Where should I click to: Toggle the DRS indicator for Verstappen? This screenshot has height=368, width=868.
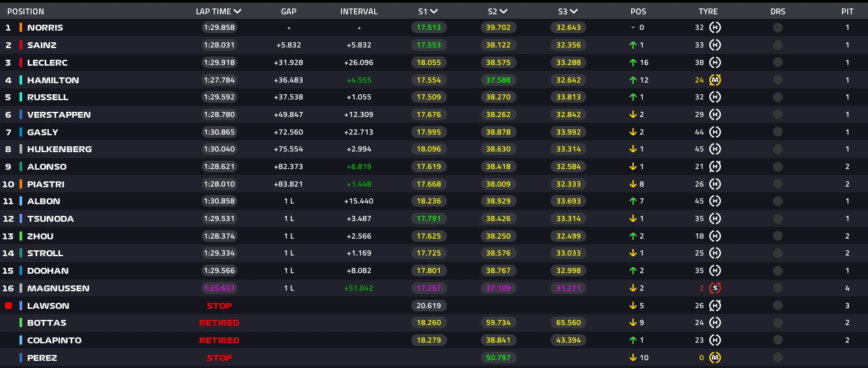point(778,115)
